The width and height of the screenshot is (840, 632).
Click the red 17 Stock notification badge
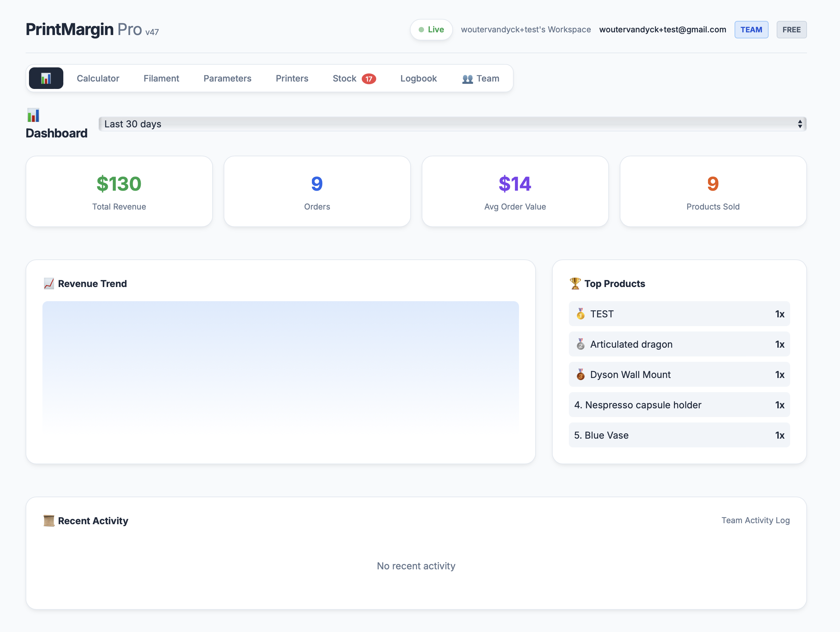[368, 78]
